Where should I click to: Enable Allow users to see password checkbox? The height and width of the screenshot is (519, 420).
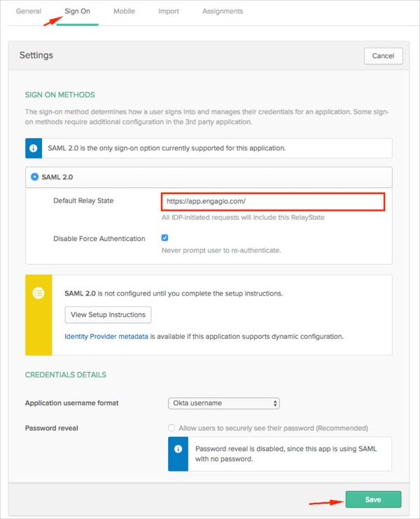171,428
